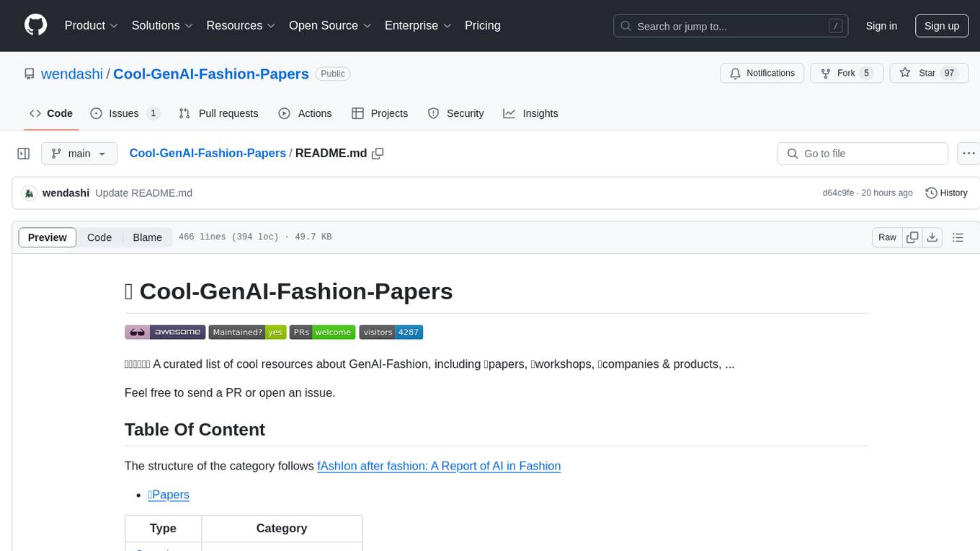Click the 466 lines file info text
The image size is (980, 551).
pos(255,237)
